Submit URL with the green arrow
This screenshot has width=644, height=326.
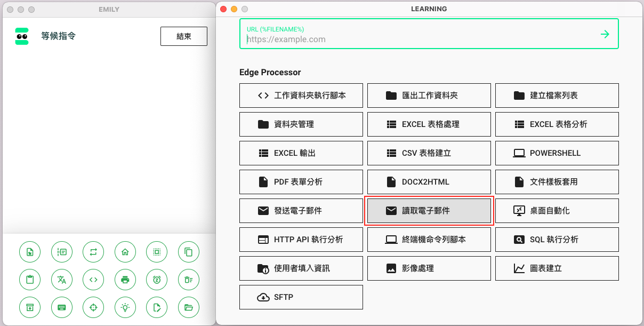[605, 34]
